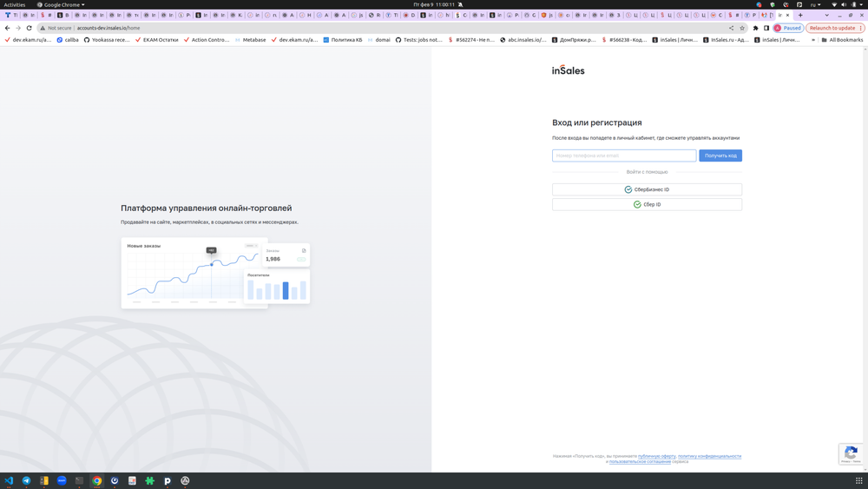This screenshot has height=489, width=868.
Task: Sign in with СберБизнес ID
Action: (x=647, y=189)
